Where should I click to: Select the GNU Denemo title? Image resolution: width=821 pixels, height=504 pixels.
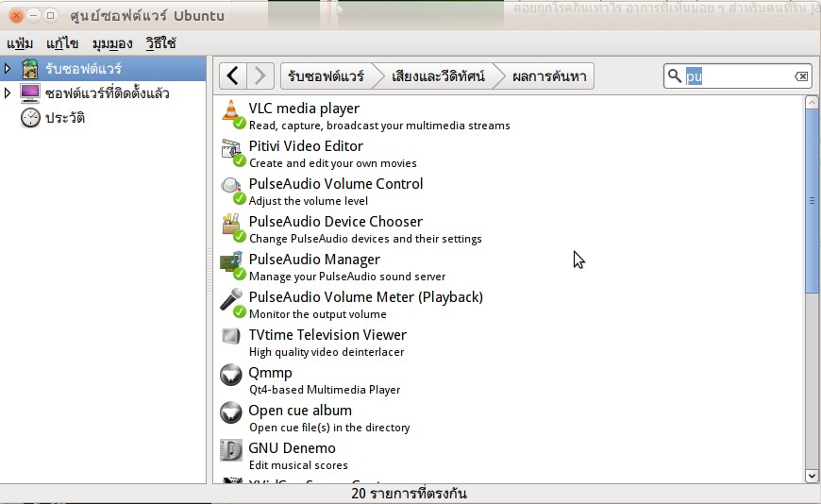pos(292,448)
